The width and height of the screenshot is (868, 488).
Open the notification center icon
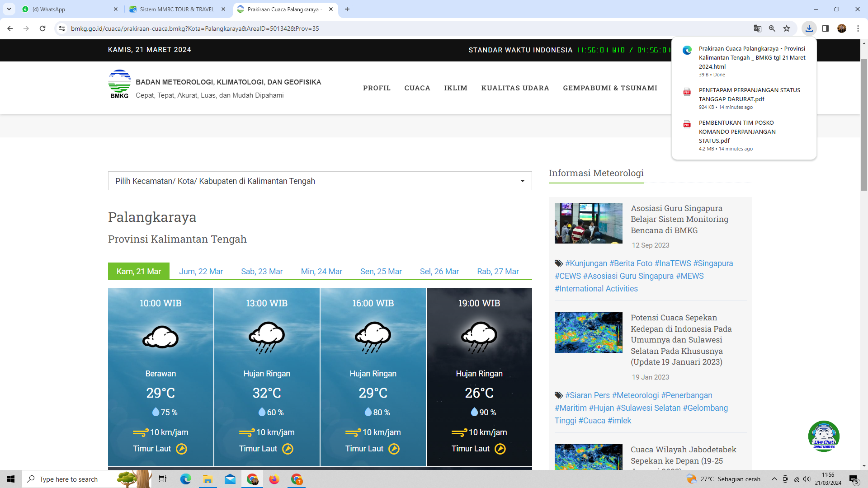click(x=854, y=479)
